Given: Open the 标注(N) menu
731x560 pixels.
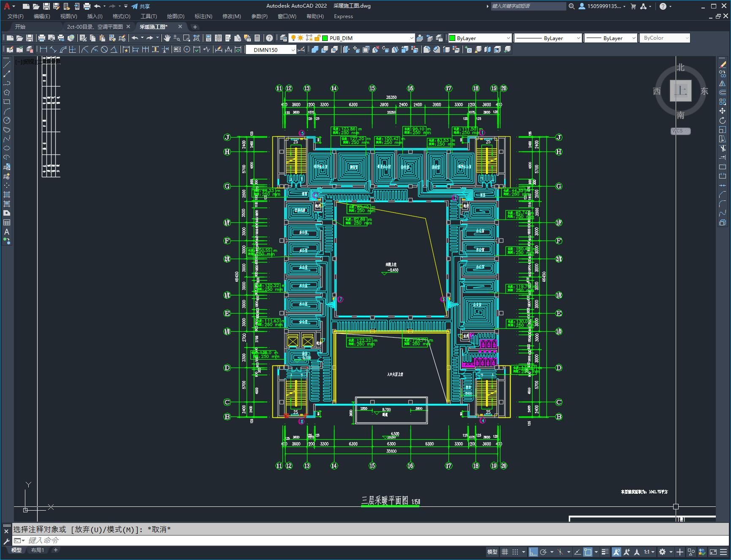Looking at the screenshot, I should point(203,16).
